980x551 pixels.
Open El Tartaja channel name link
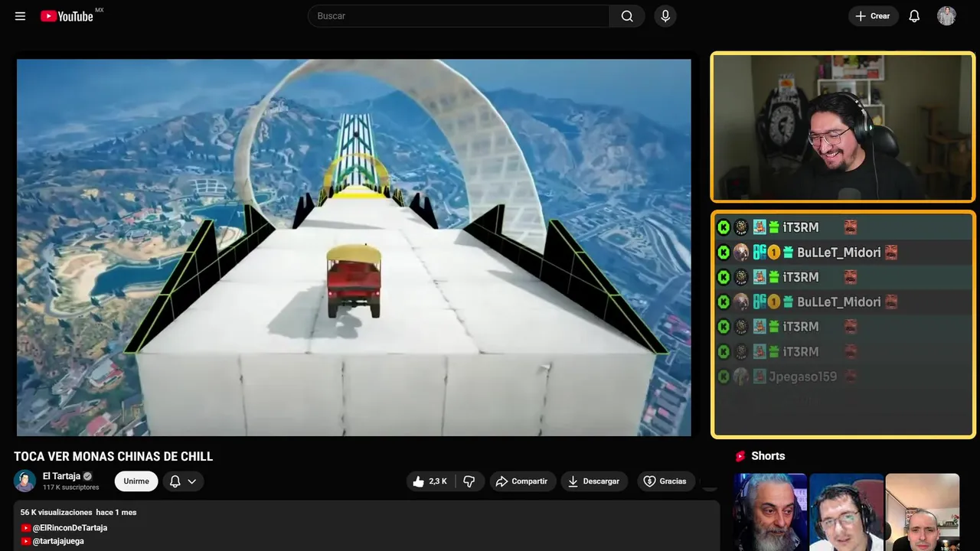(x=61, y=476)
